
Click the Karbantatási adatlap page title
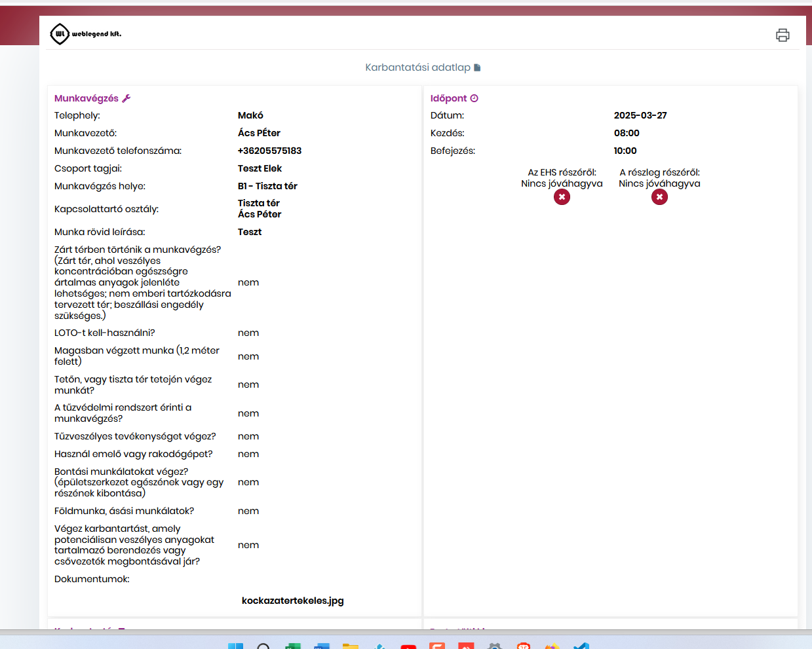(x=417, y=67)
